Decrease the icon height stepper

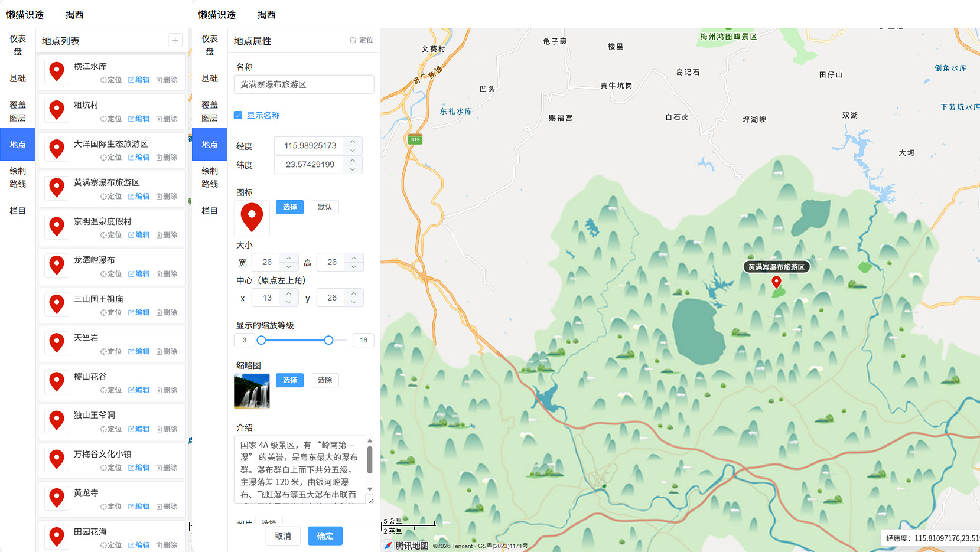click(353, 267)
